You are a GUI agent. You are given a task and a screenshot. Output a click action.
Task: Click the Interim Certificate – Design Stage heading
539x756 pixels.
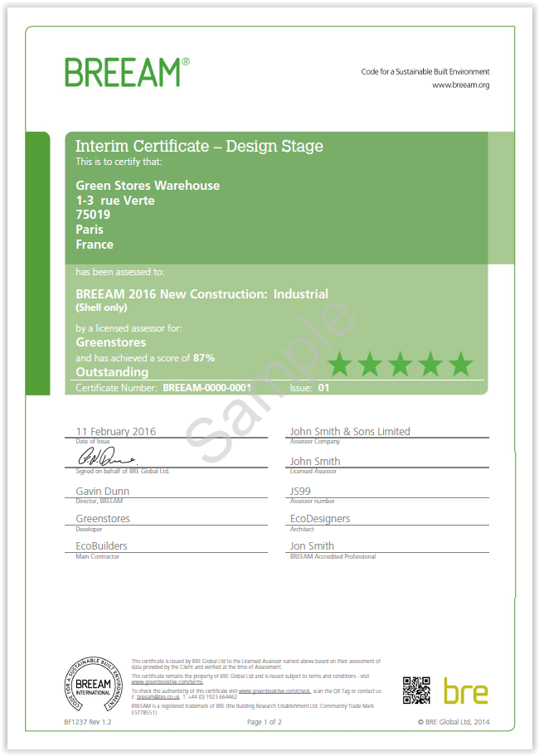199,147
